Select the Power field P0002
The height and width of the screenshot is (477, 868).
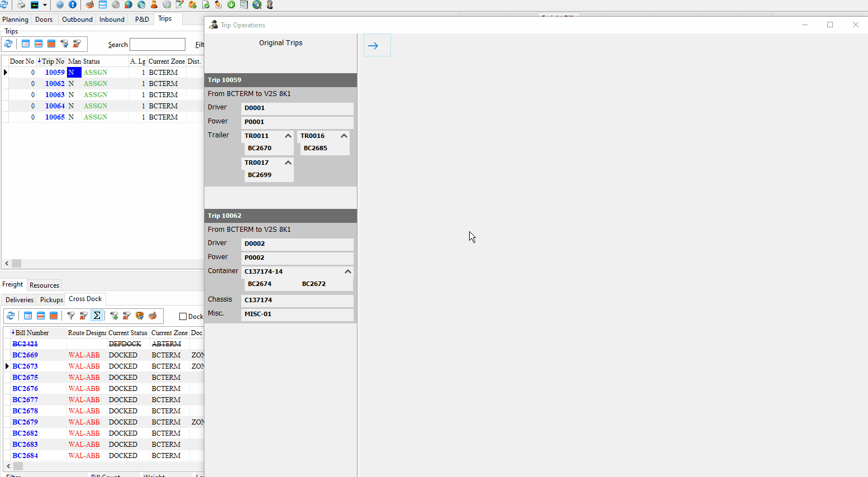[297, 258]
